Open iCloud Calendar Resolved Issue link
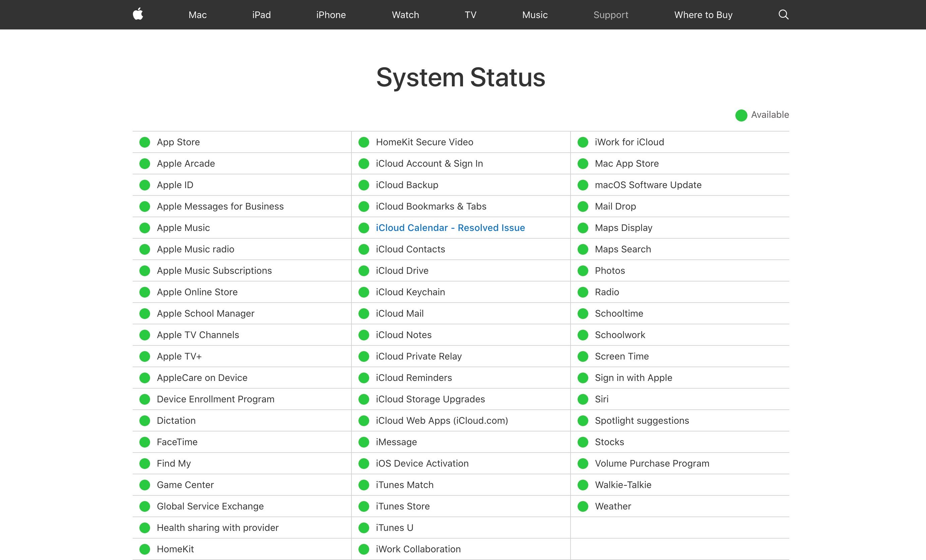926x560 pixels. 450,228
